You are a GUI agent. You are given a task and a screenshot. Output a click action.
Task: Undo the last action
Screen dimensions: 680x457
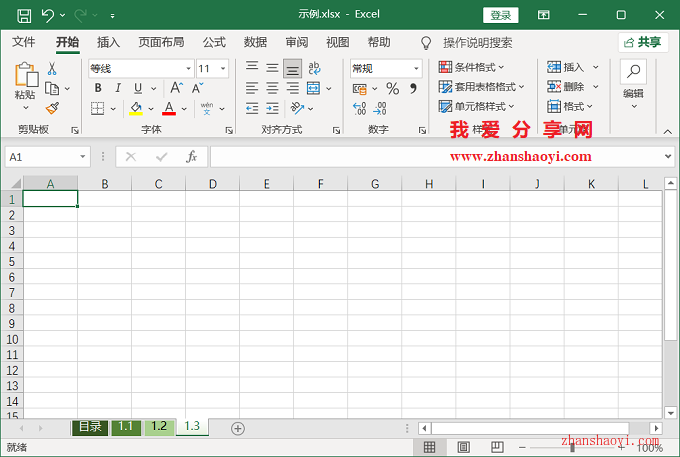coord(47,16)
